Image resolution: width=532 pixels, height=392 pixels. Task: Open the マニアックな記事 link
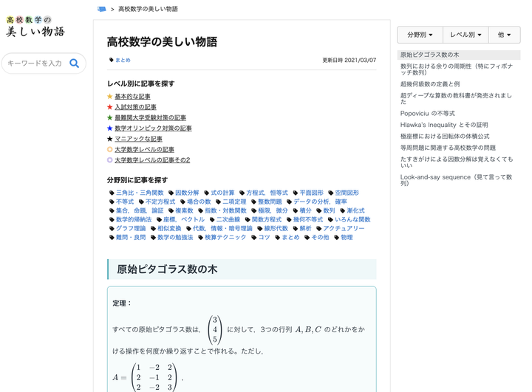click(138, 139)
